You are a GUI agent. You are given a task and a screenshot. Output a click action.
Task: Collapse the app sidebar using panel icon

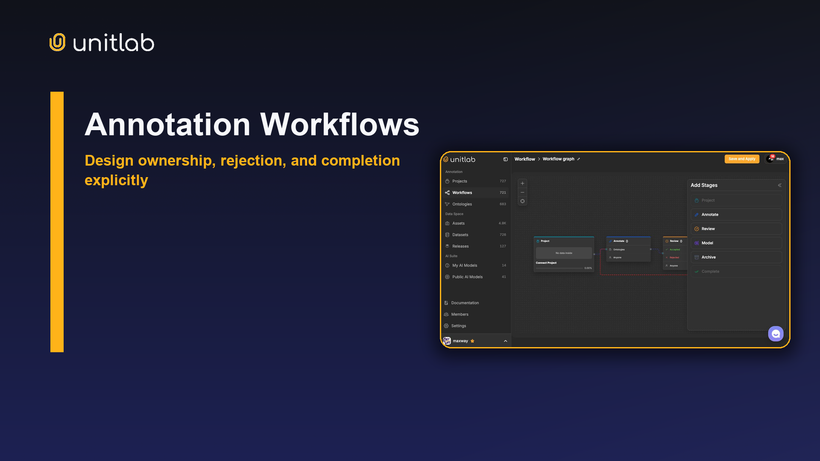[x=505, y=159]
